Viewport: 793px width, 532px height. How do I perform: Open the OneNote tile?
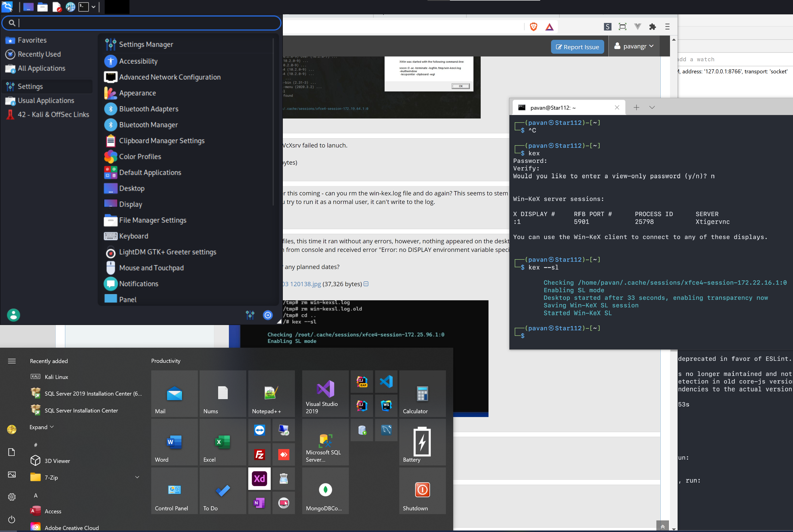(259, 503)
